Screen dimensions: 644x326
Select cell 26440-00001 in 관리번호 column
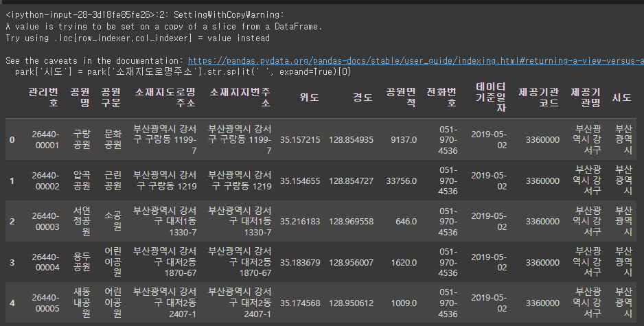pyautogui.click(x=45, y=139)
